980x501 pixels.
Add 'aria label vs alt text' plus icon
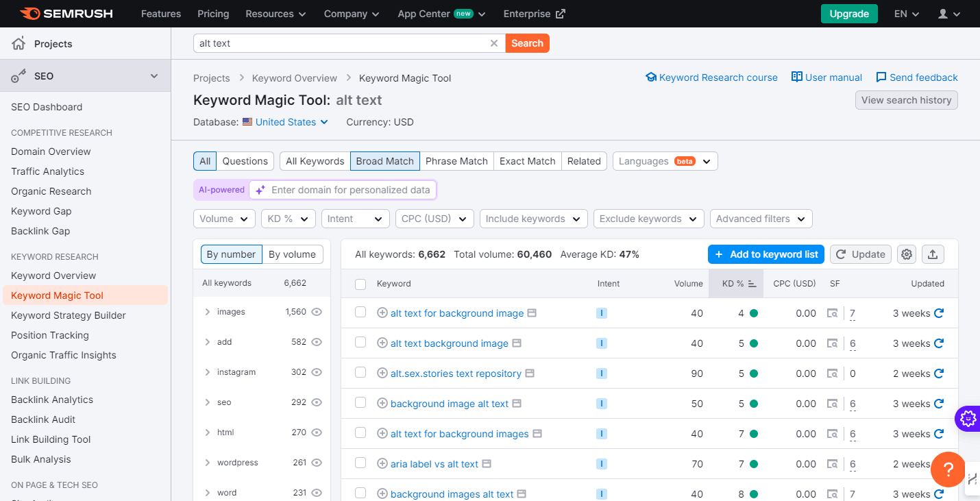382,464
